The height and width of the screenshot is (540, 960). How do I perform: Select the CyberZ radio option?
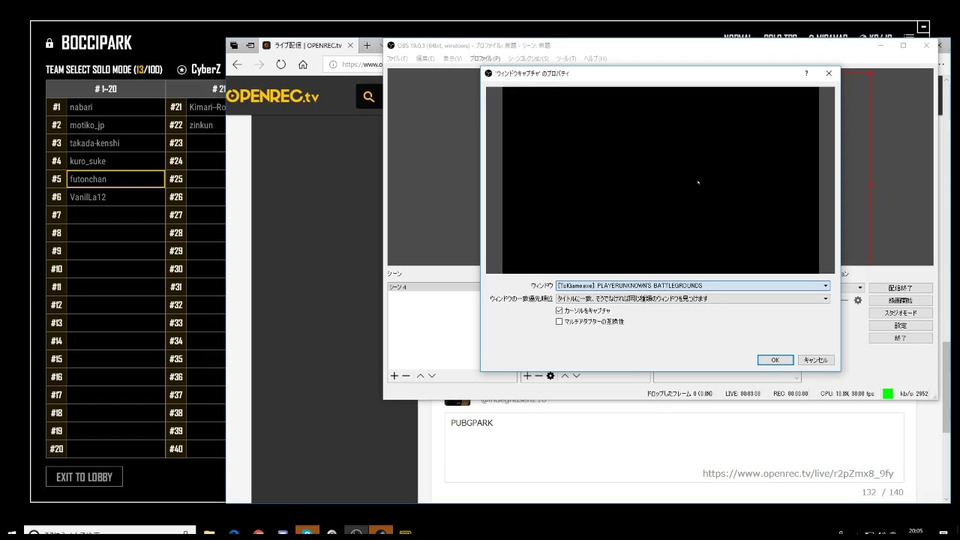point(182,70)
